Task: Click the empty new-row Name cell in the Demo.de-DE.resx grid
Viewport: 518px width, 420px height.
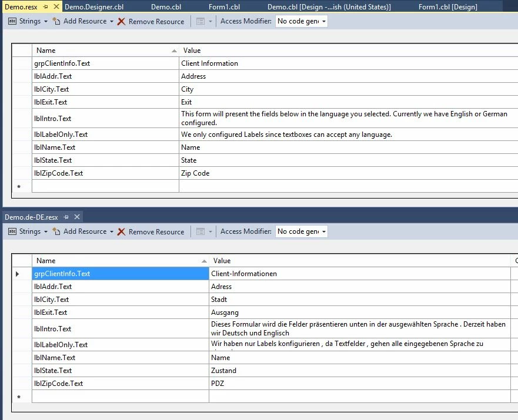Action: 121,397
